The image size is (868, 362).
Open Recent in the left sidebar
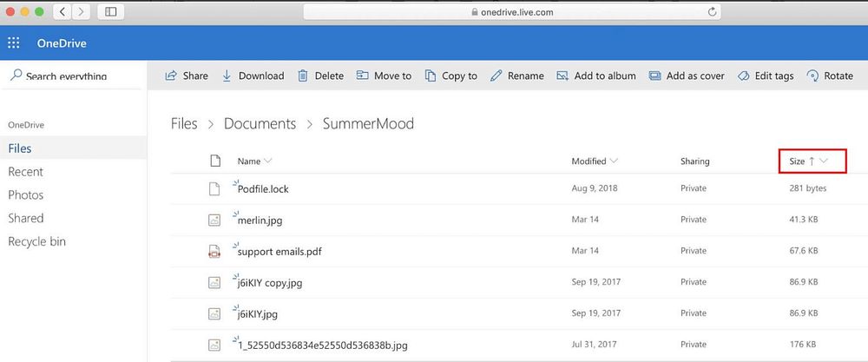25,172
